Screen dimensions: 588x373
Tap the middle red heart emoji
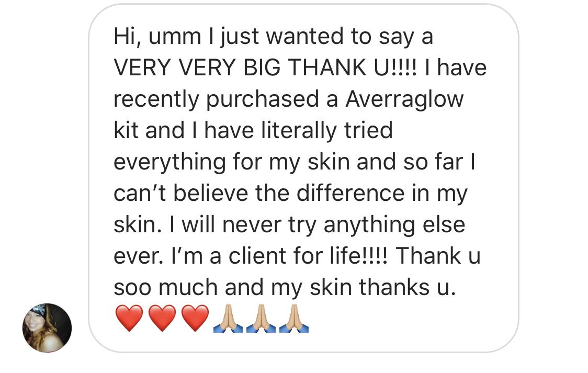(162, 318)
